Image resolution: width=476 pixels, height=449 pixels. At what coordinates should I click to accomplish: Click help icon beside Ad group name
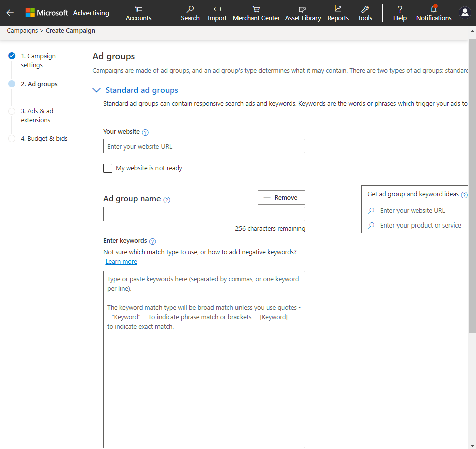167,200
